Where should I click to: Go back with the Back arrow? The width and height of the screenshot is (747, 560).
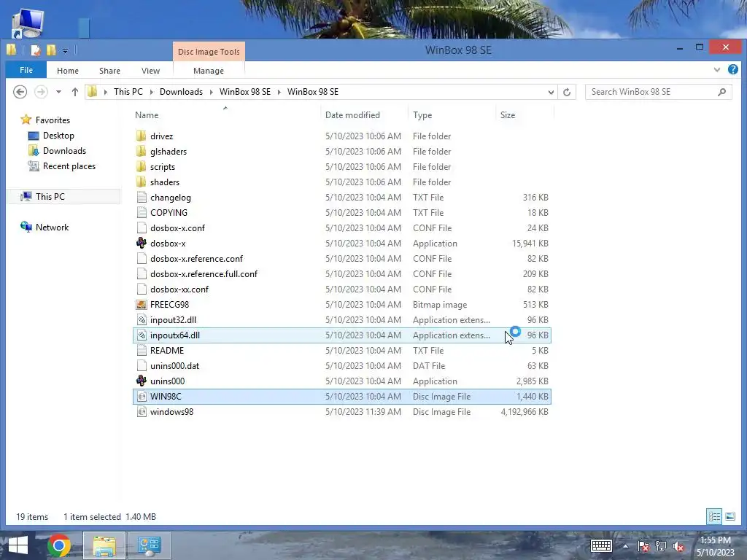(x=20, y=92)
